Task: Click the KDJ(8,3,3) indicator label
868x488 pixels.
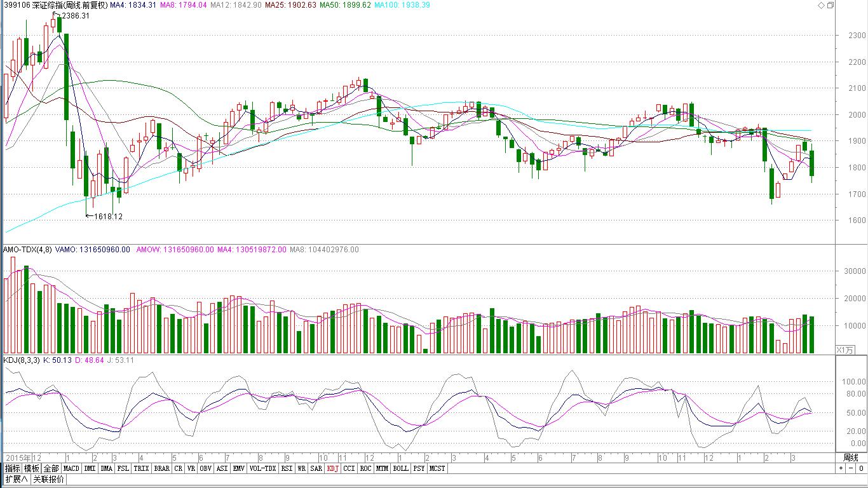Action: pos(22,360)
